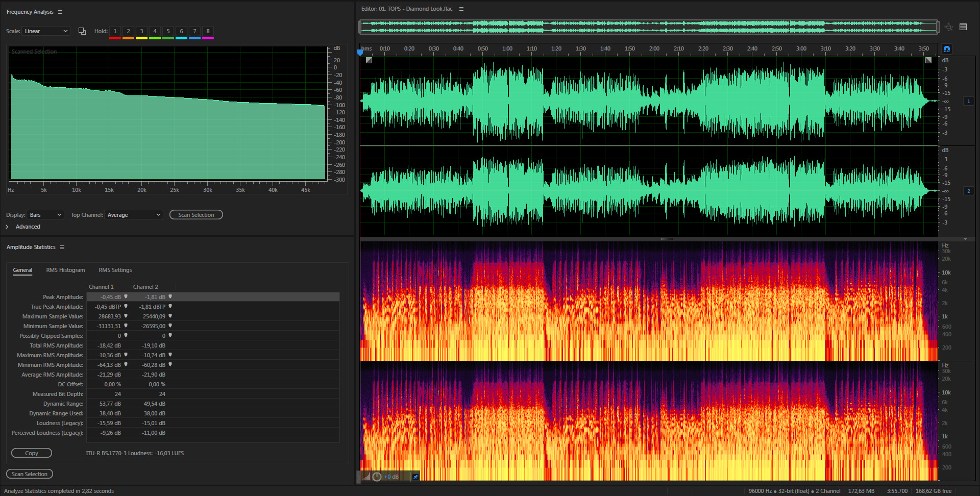This screenshot has width=980, height=496.
Task: Select the Editor 01. TOPS - Diamond Look.flac tab
Action: (x=407, y=9)
